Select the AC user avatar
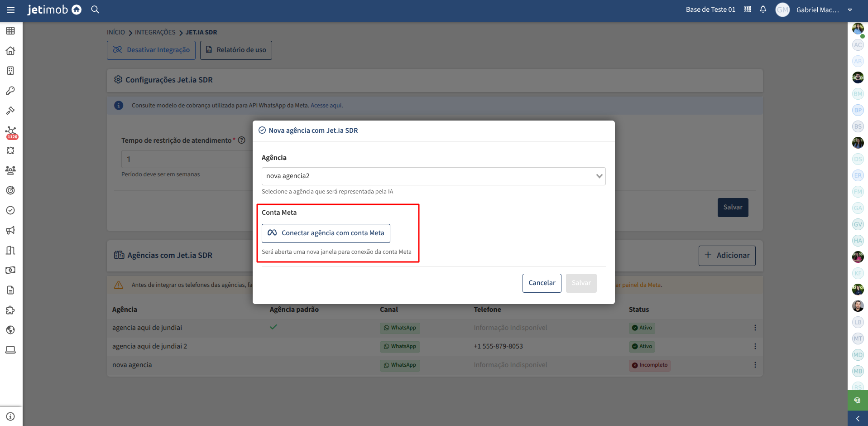 click(x=858, y=45)
